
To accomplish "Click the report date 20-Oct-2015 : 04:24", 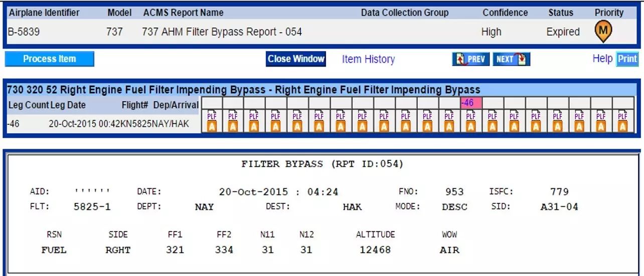I will pyautogui.click(x=278, y=192).
